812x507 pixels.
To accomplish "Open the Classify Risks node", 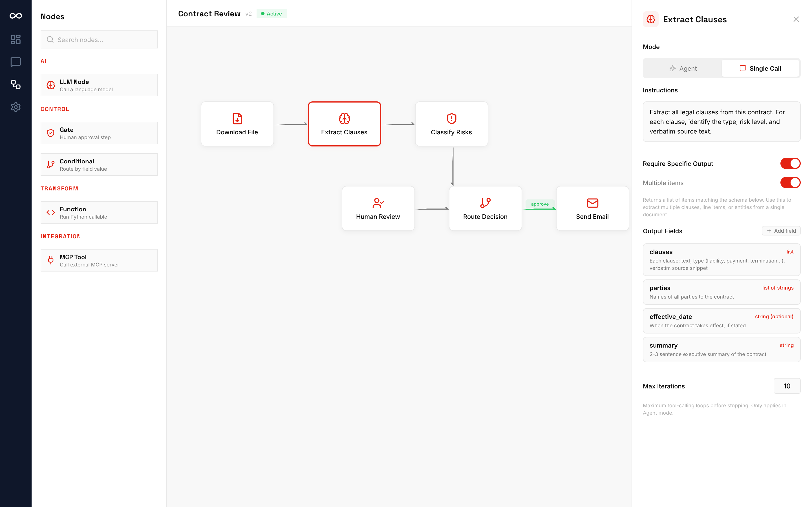I will coord(451,124).
